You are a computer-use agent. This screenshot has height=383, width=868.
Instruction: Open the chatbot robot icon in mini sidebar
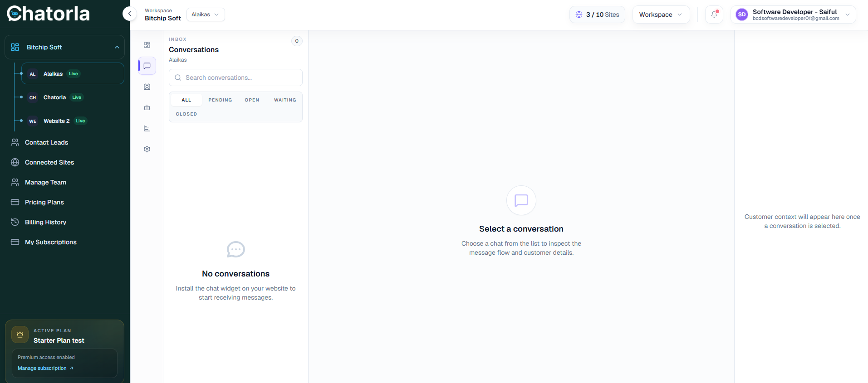pos(147,107)
